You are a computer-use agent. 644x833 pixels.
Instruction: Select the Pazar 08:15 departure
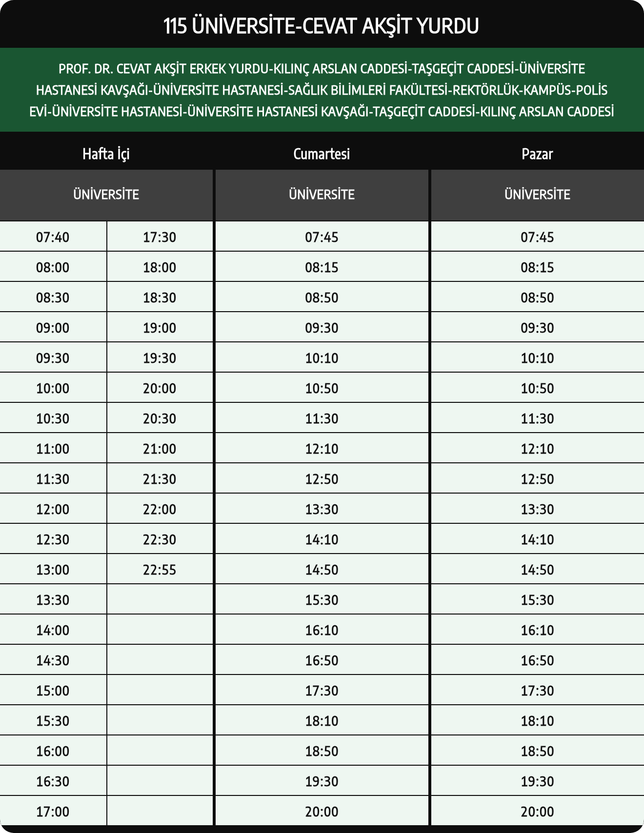(537, 267)
